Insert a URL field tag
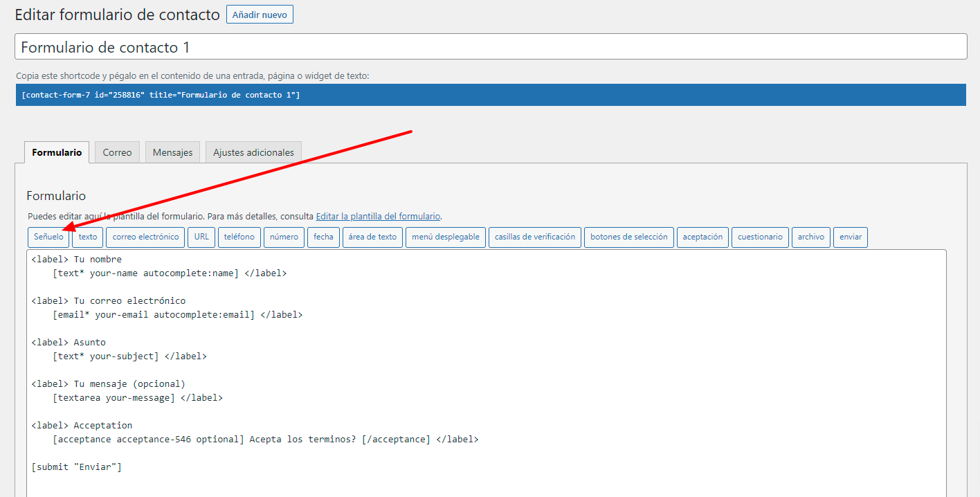 [x=201, y=237]
